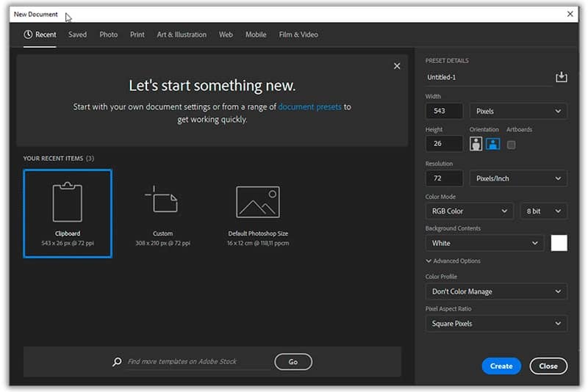The height and width of the screenshot is (392, 588).
Task: Choose the Custom document preset icon
Action: coord(162,200)
